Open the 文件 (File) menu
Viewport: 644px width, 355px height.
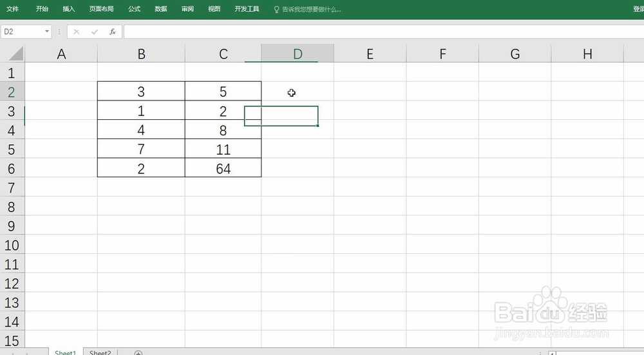pos(13,10)
